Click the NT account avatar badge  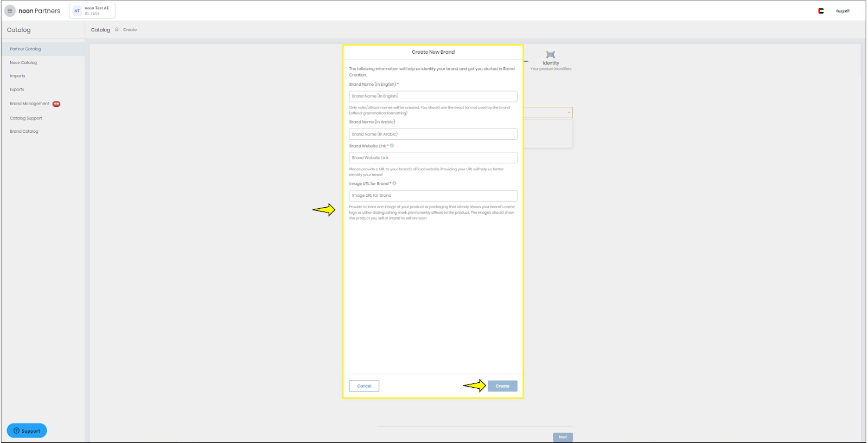tap(77, 11)
